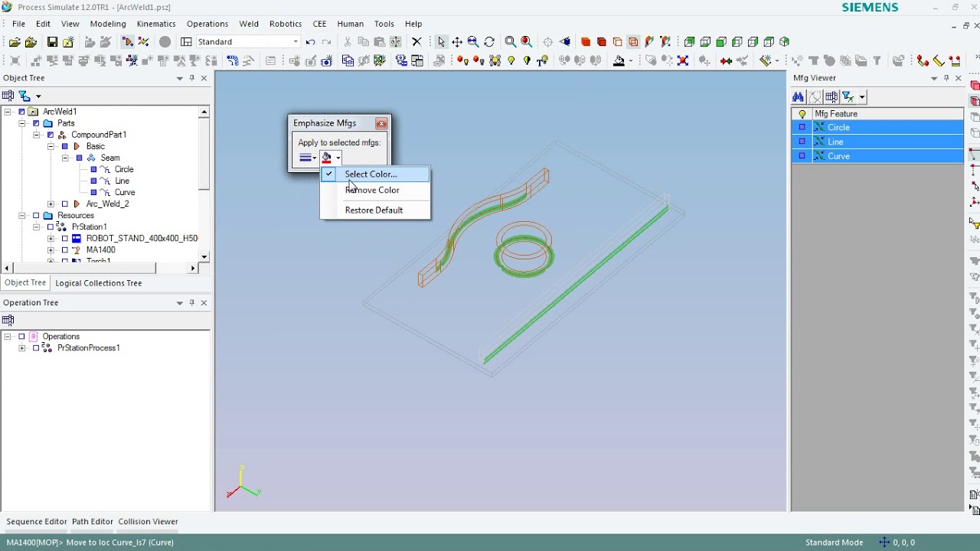
Task: Collapse the Parts folder node
Action: pos(21,123)
